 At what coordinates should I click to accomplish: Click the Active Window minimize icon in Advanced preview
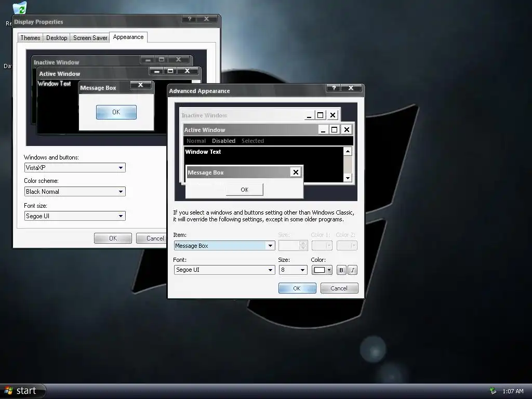[323, 129]
